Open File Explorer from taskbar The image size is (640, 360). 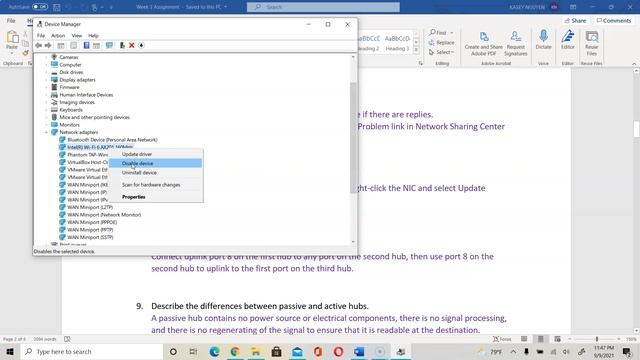256,351
